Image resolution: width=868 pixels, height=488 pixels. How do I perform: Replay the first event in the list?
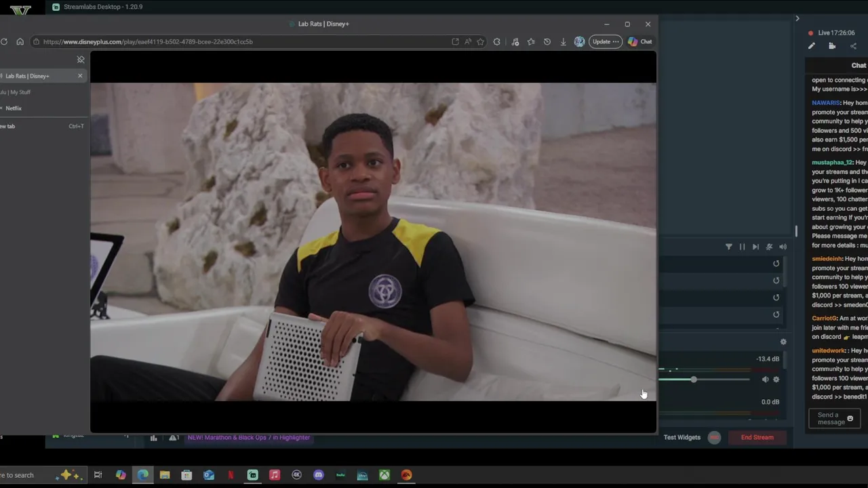coord(776,264)
